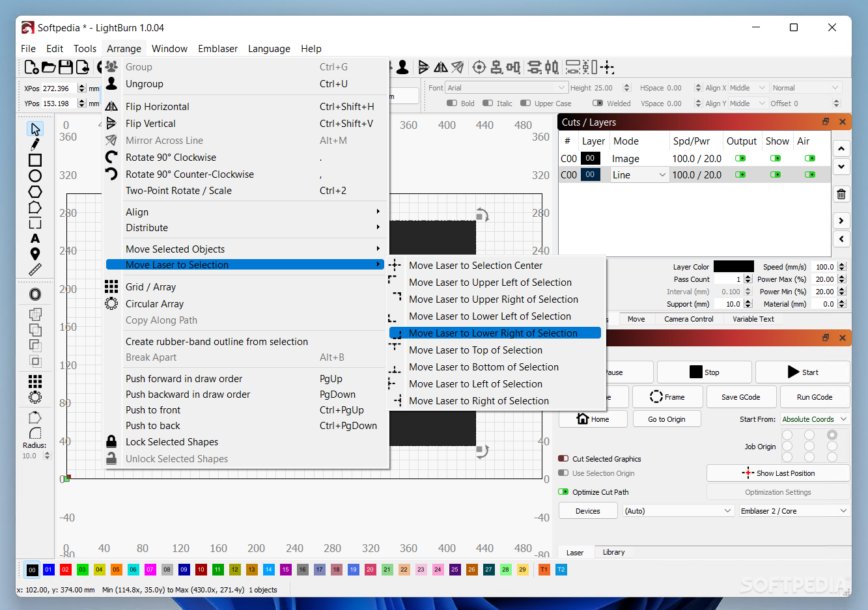Open the Emblaser 2 / Core device dropdown
The width and height of the screenshot is (868, 610).
pos(794,511)
